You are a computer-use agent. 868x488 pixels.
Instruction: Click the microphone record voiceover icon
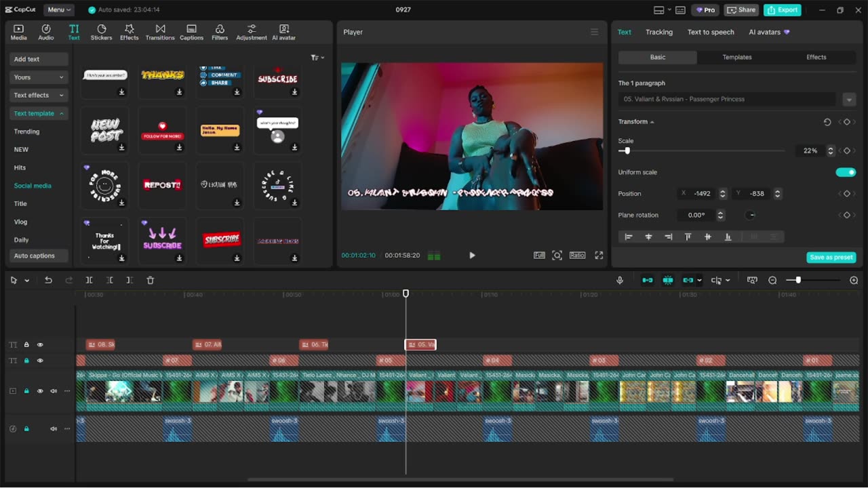620,280
